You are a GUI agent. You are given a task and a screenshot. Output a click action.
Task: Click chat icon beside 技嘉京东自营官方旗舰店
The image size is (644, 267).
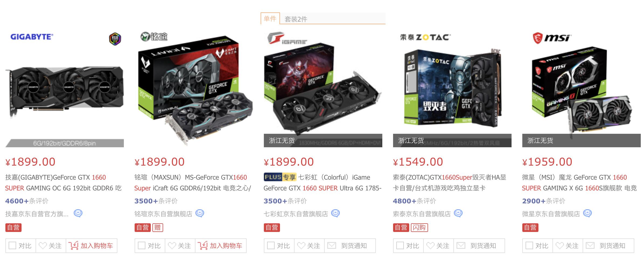[x=78, y=213]
